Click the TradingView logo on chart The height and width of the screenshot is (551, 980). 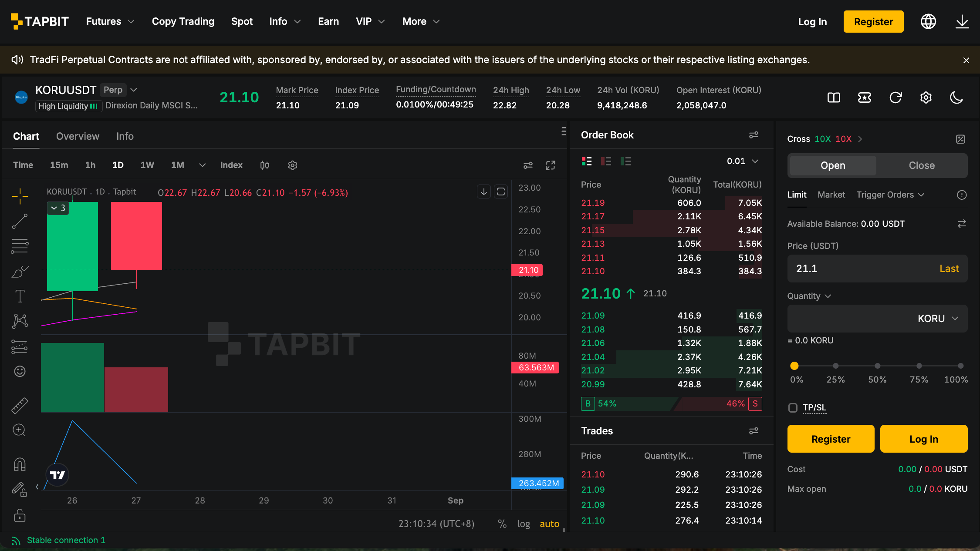click(57, 475)
